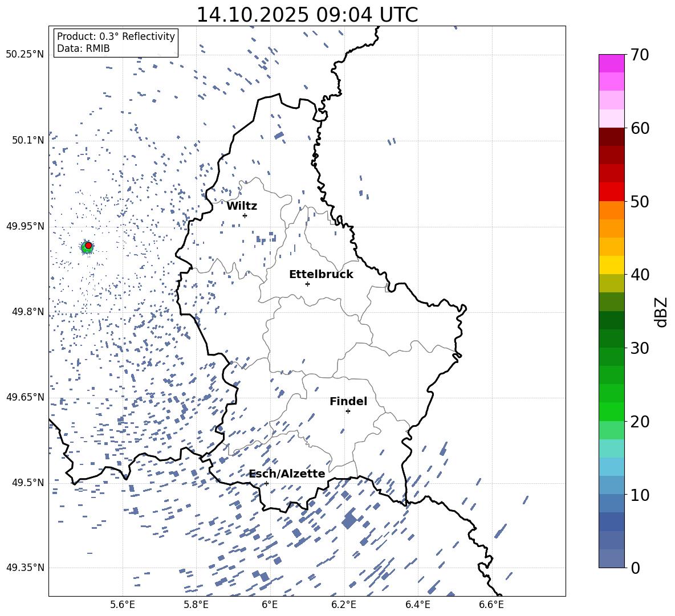Click the magenta top colorbar segment

click(x=612, y=64)
